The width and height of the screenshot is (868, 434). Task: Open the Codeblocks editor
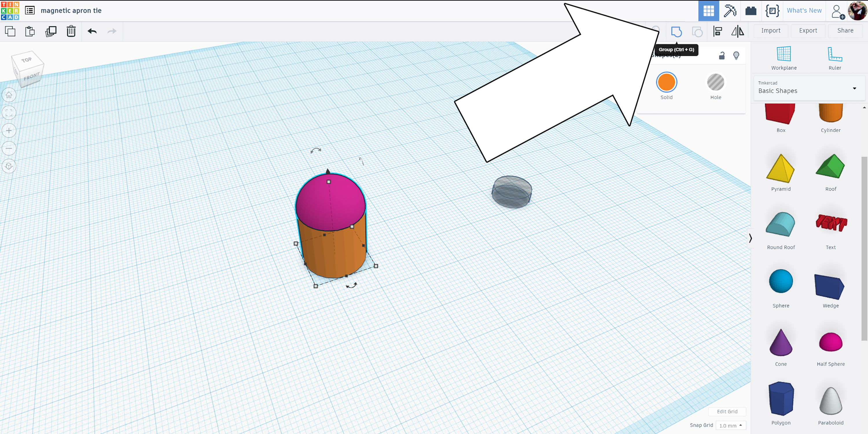[x=772, y=11]
